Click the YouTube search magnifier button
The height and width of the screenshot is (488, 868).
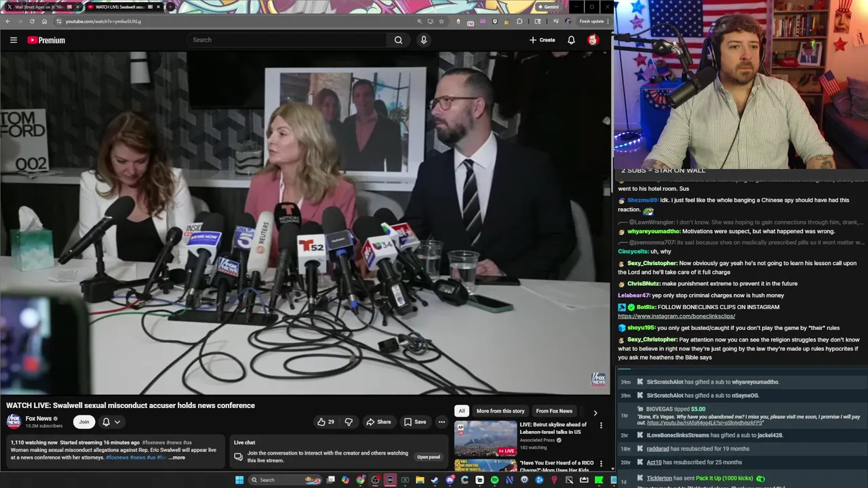(398, 40)
